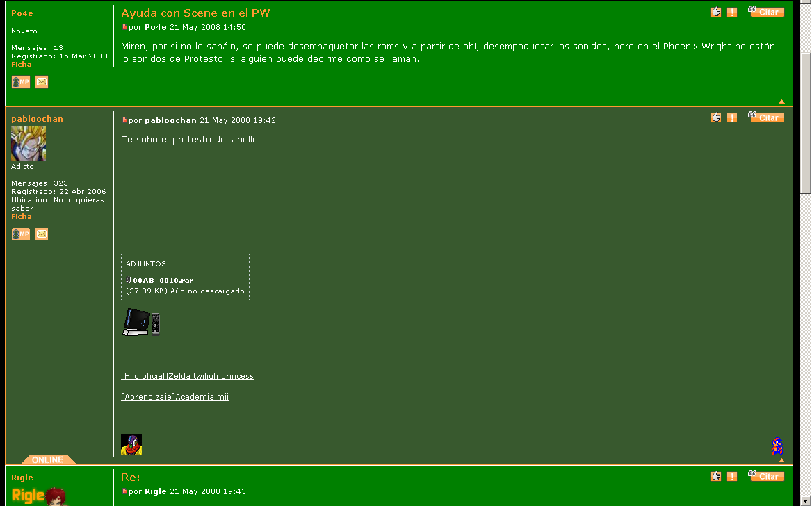Click pabloochan's avatar image
This screenshot has height=506, width=812.
[x=29, y=143]
